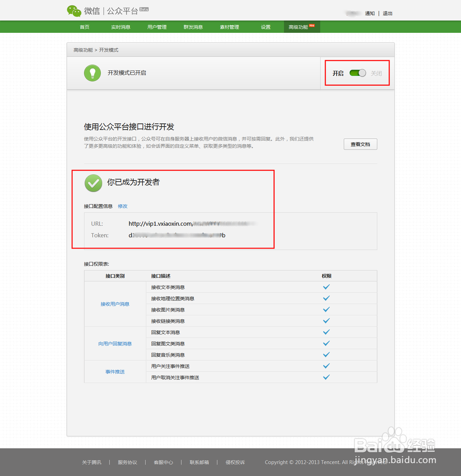This screenshot has width=461, height=476.
Task: Click the blue check for 接收地理位置类消息
Action: point(326,298)
